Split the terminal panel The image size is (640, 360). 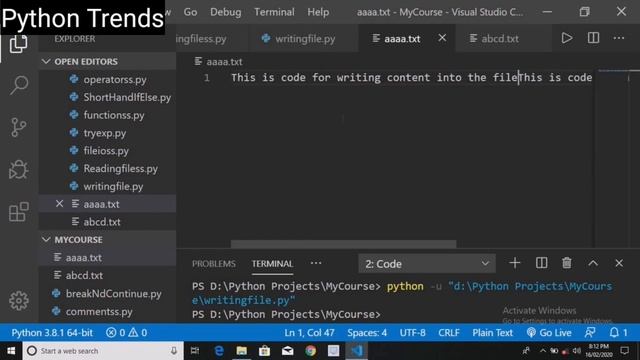[541, 263]
